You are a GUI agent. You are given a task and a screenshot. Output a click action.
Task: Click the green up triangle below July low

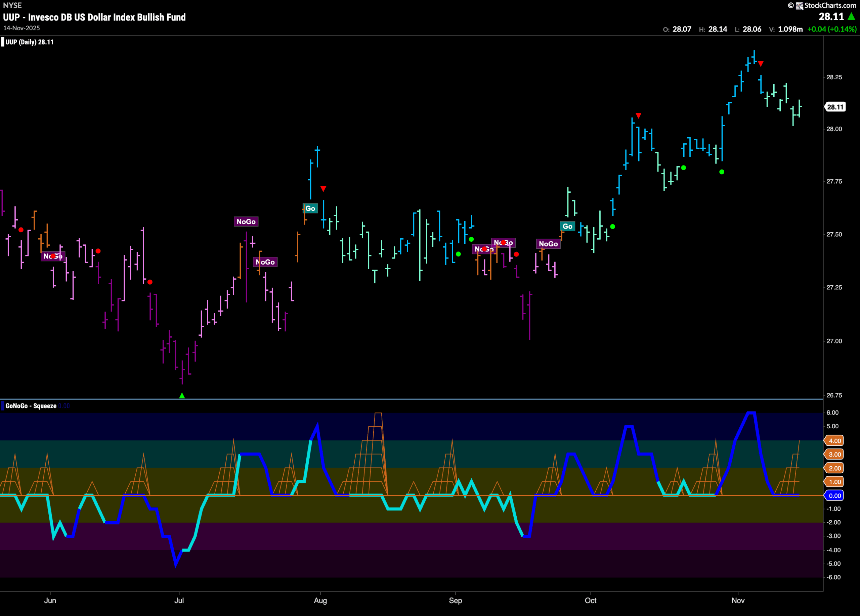coord(182,395)
